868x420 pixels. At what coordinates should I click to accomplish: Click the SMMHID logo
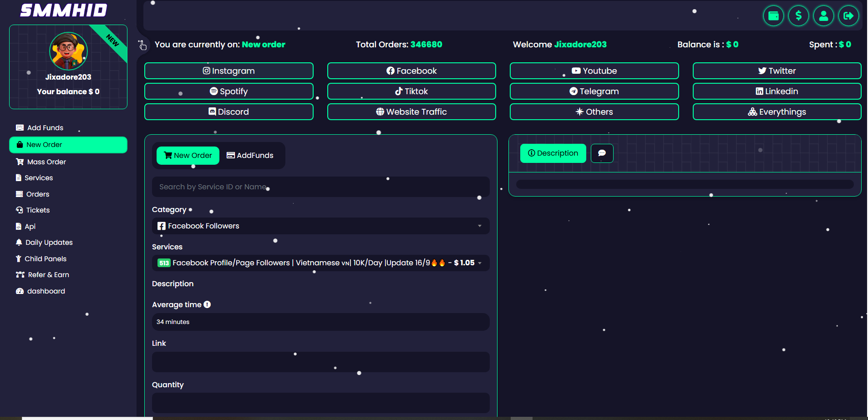[x=64, y=10]
